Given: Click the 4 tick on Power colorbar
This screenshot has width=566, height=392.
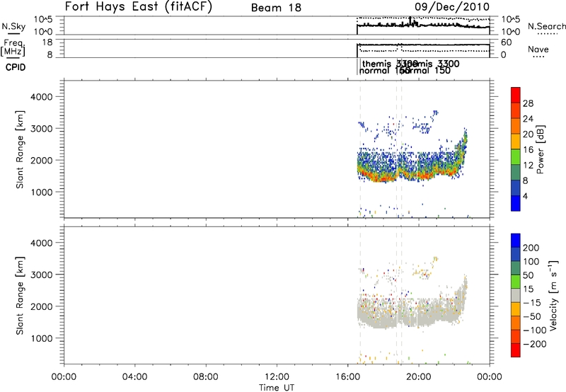Looking at the screenshot, I should 525,196.
